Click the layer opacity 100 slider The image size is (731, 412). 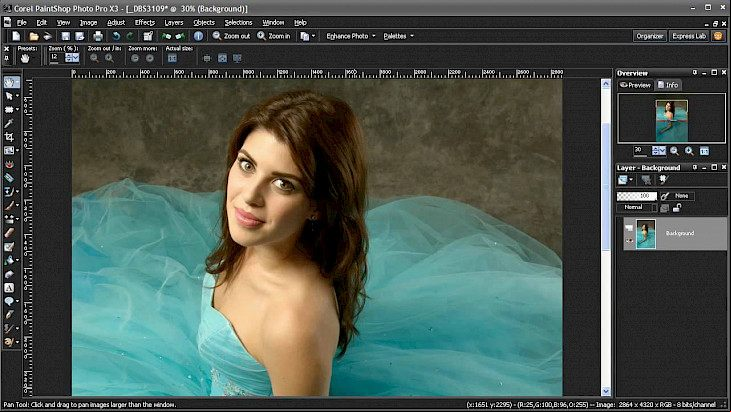[636, 196]
